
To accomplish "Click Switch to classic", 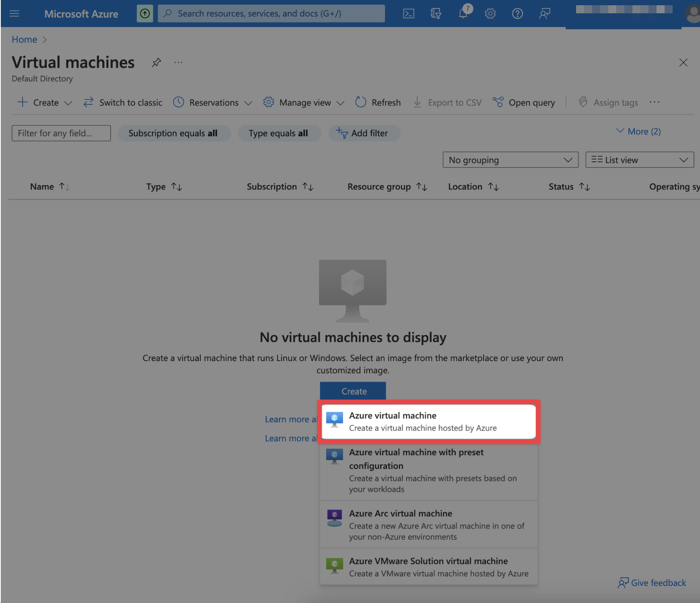I will (x=123, y=103).
